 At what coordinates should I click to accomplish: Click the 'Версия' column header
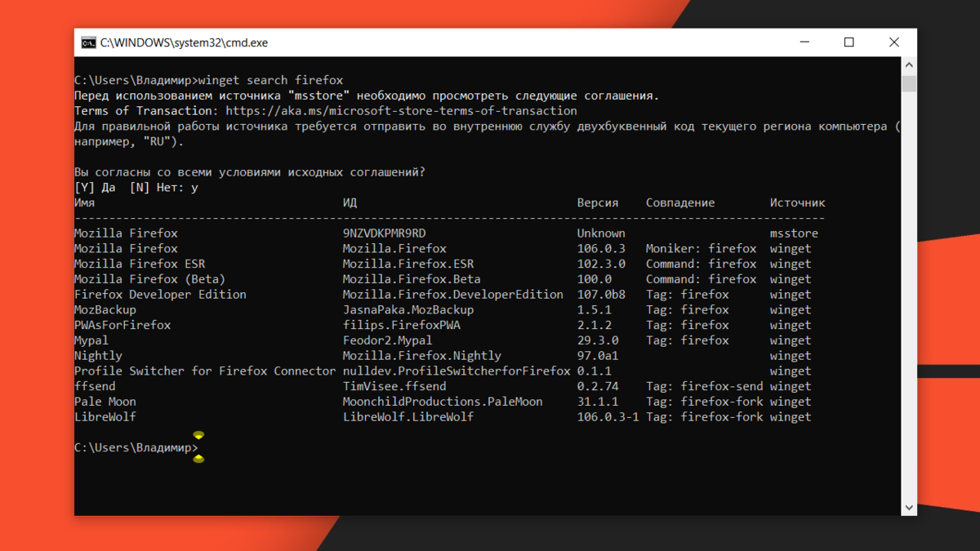598,202
